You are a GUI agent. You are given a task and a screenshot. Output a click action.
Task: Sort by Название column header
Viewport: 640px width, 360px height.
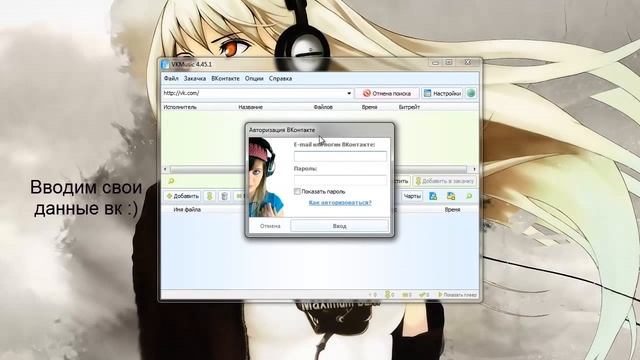point(250,107)
